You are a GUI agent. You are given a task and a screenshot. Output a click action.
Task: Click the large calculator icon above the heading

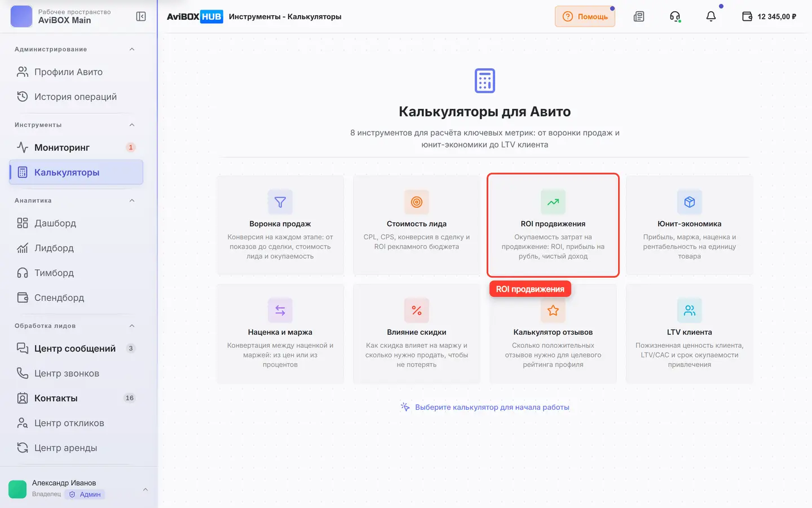click(x=485, y=81)
